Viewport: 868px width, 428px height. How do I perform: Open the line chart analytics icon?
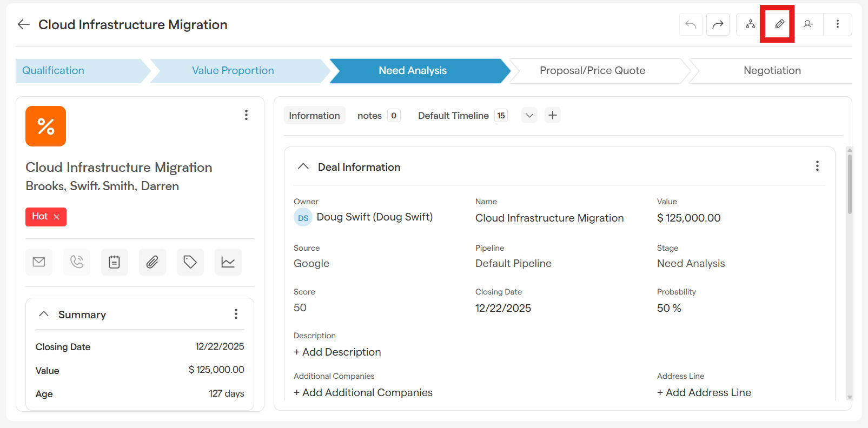pos(228,262)
